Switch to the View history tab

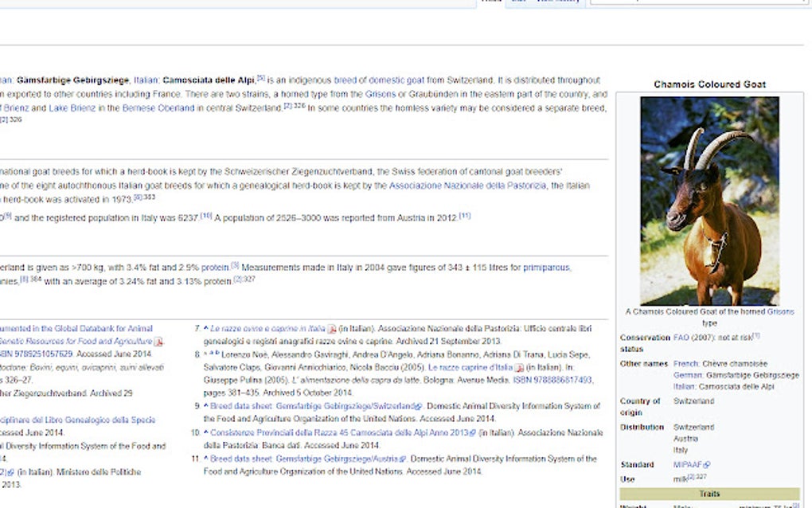click(x=558, y=2)
